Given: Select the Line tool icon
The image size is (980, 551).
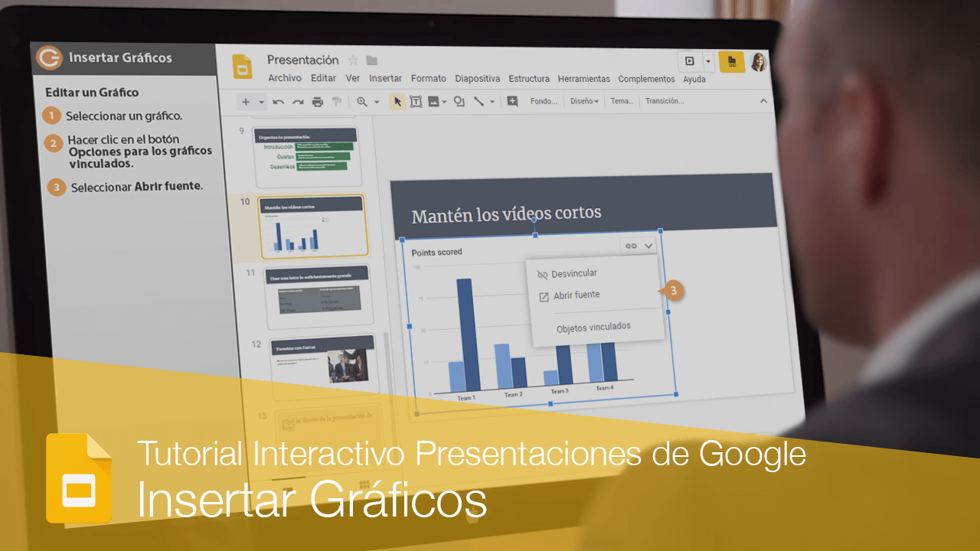Looking at the screenshot, I should tap(479, 101).
